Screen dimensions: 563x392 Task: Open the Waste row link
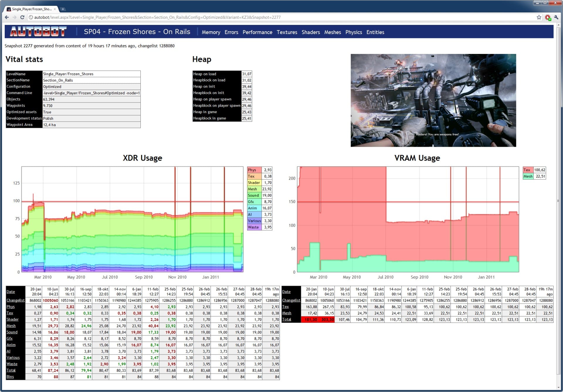12,364
